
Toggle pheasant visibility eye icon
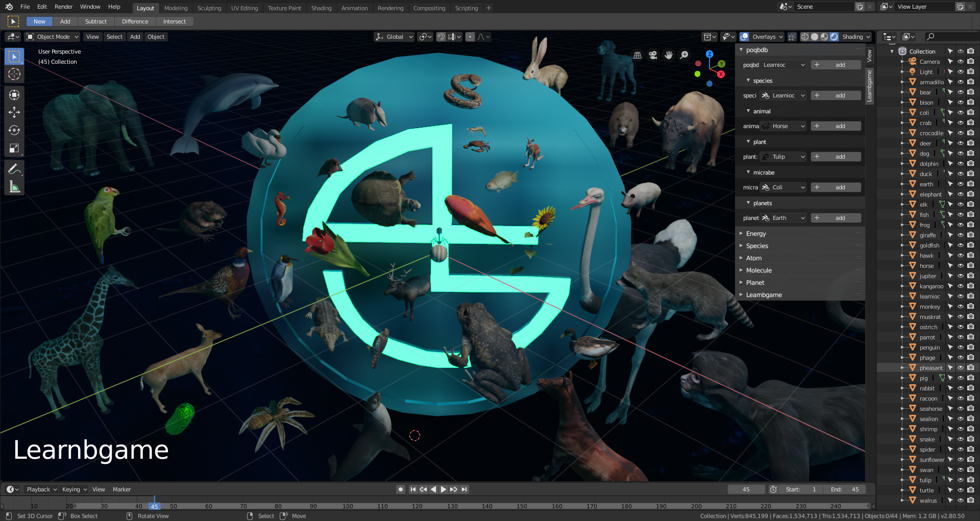[x=960, y=368]
